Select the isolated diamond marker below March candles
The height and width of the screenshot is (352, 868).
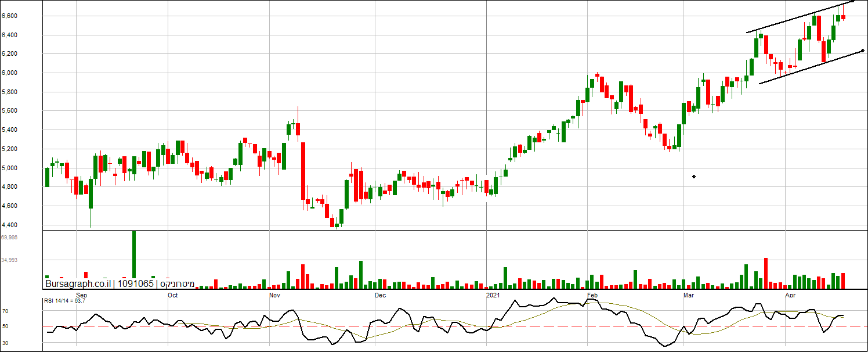pos(694,176)
